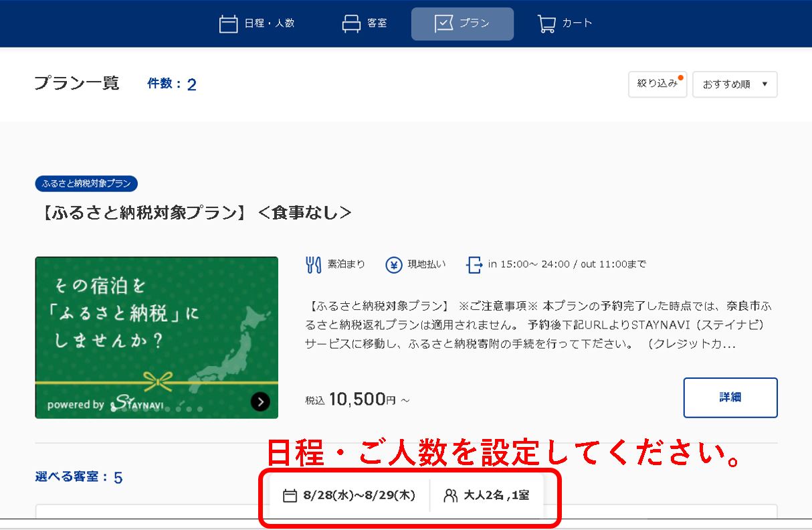Click the calendar icon in the top navigation
The image size is (812, 530).
click(x=229, y=24)
